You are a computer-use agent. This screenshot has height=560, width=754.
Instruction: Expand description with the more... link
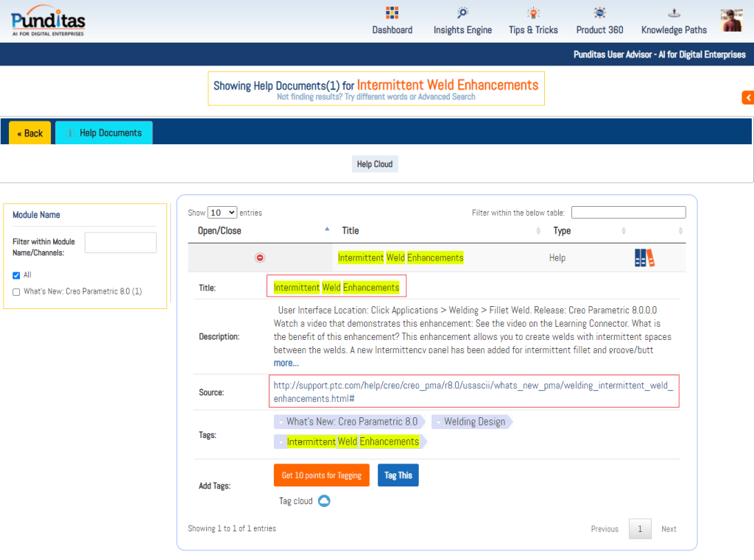pos(286,363)
